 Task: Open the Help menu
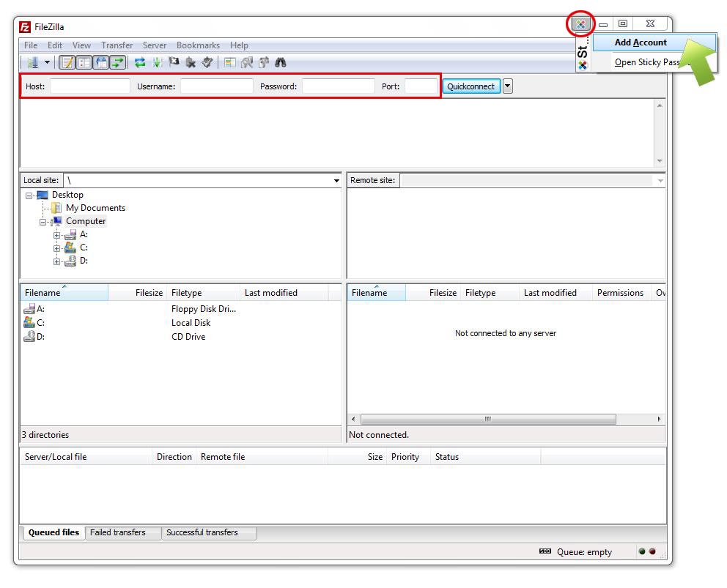(x=239, y=45)
